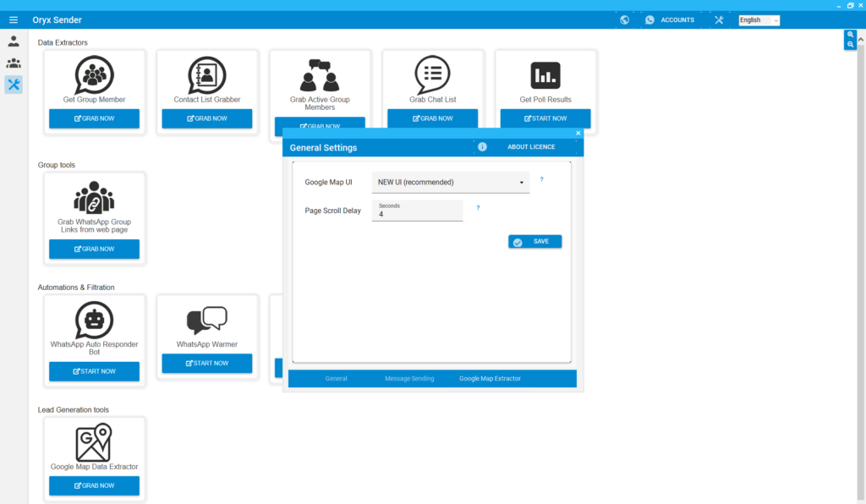Select the tools sidebar icon
The width and height of the screenshot is (866, 504).
tap(14, 85)
